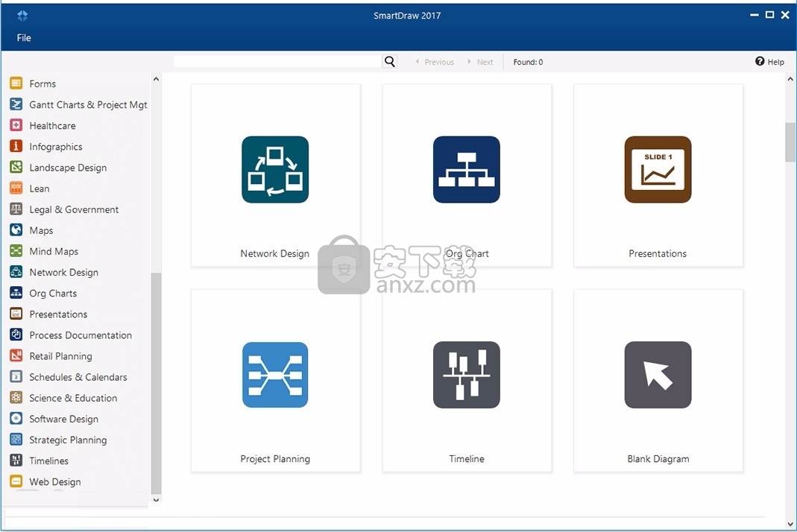This screenshot has width=797, height=532.
Task: Open the Presentations slide template tile
Action: [658, 175]
